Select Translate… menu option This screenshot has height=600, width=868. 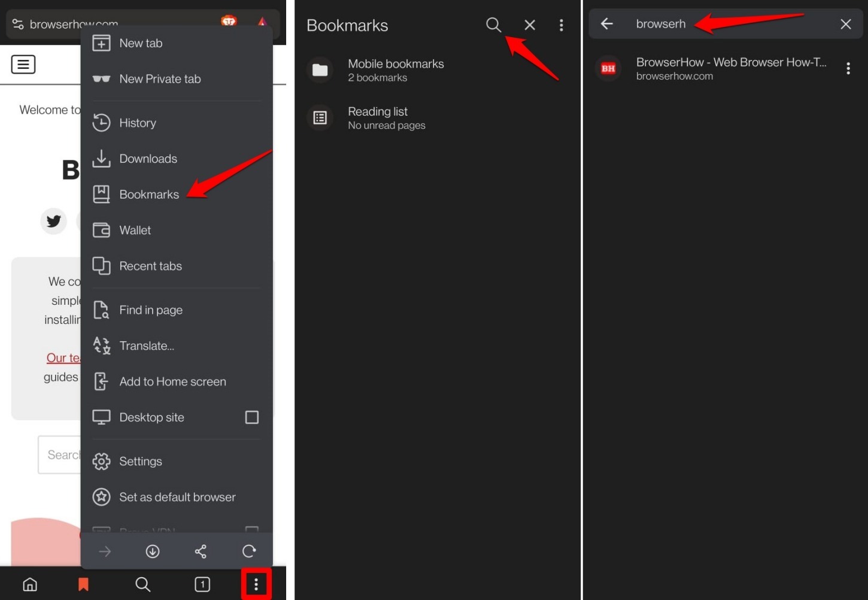177,346
